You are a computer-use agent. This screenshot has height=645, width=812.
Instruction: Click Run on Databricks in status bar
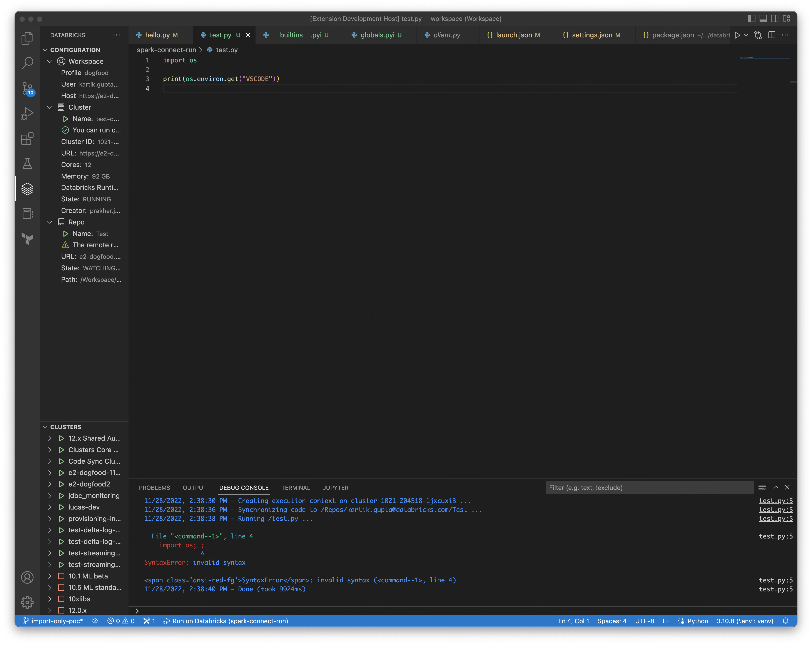point(226,621)
